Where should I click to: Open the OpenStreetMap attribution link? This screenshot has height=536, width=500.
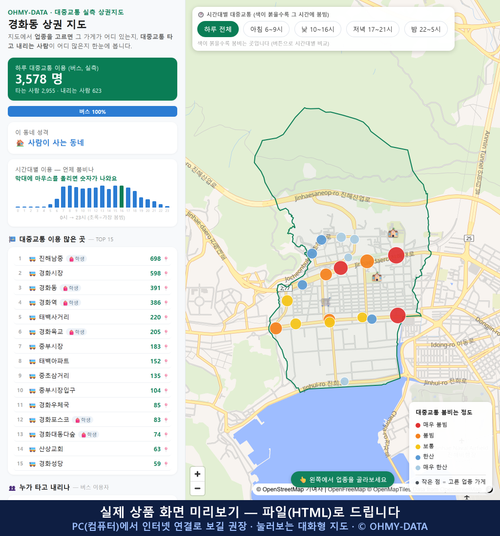pos(283,490)
